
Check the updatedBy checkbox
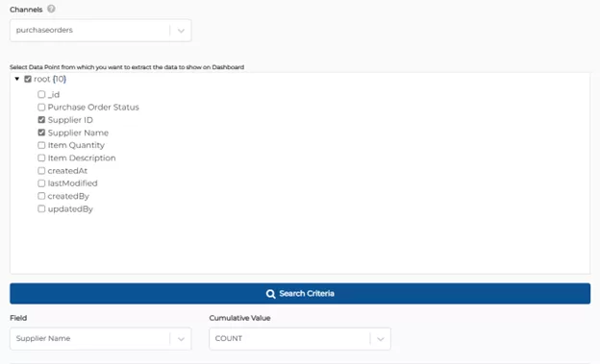[x=41, y=208]
